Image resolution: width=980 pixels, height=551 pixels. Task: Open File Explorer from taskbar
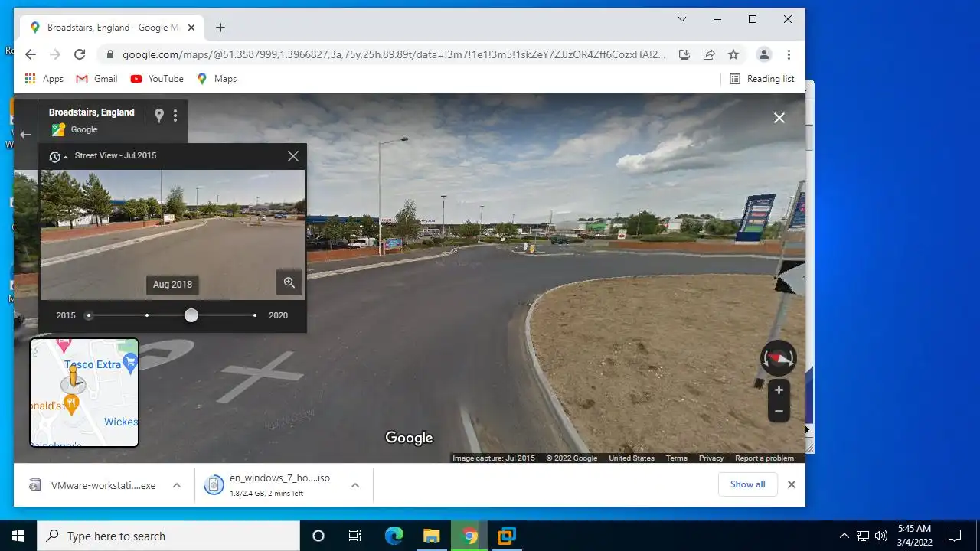click(x=432, y=536)
